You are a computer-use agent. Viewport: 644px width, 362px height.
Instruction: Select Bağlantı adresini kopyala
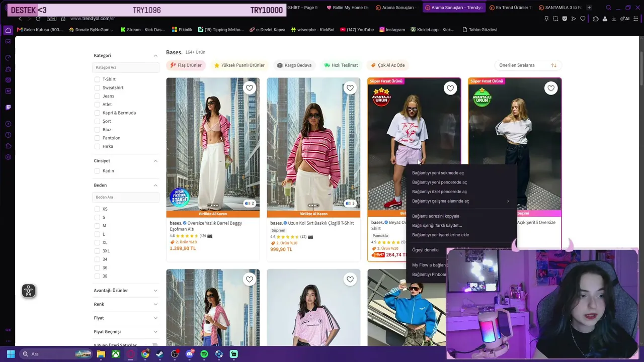[x=461, y=216]
